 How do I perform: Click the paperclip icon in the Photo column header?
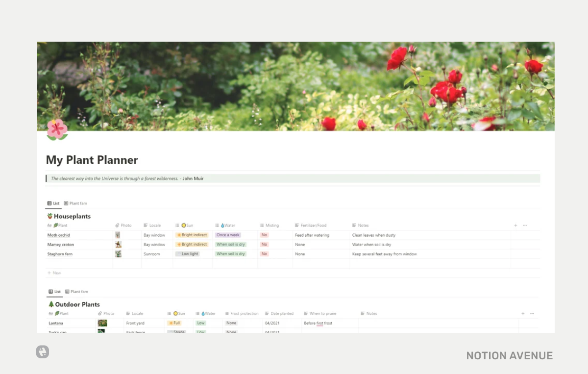tap(119, 225)
